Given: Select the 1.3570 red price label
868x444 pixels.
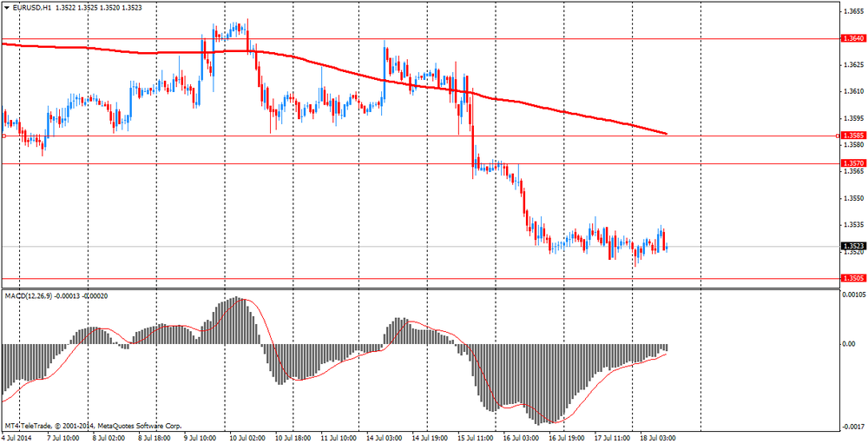Looking at the screenshot, I should (x=851, y=163).
